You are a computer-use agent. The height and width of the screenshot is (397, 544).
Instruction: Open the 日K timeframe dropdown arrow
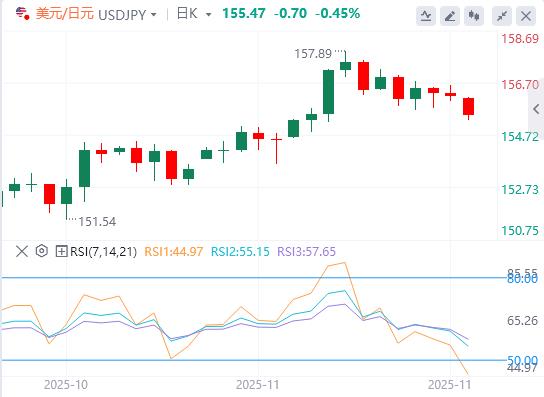pyautogui.click(x=209, y=15)
